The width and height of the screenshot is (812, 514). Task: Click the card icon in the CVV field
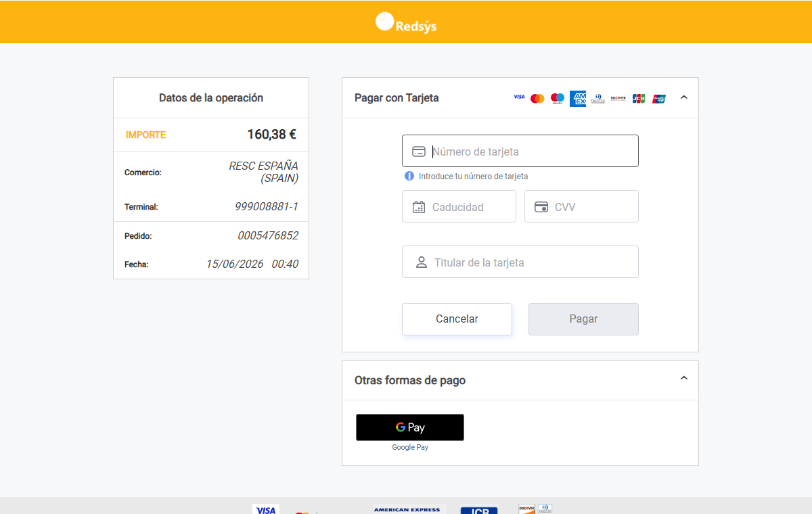click(x=541, y=207)
